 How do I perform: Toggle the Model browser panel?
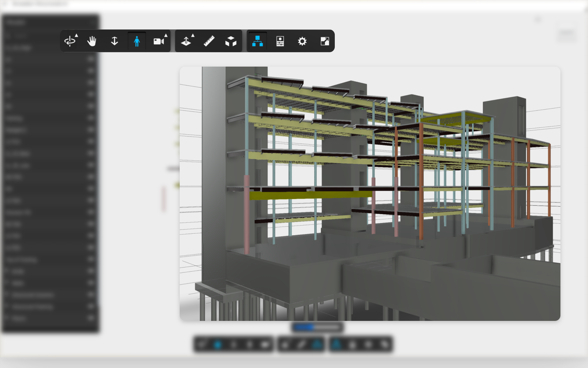pos(258,41)
